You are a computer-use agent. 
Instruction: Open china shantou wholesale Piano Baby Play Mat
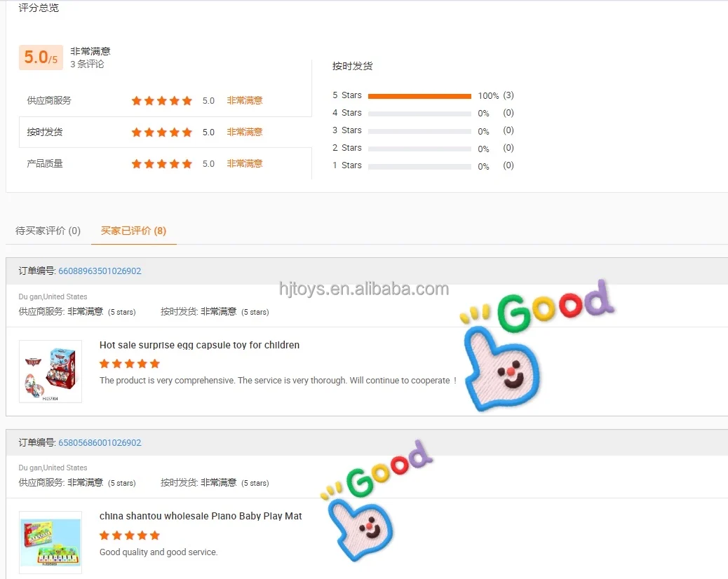tap(201, 516)
